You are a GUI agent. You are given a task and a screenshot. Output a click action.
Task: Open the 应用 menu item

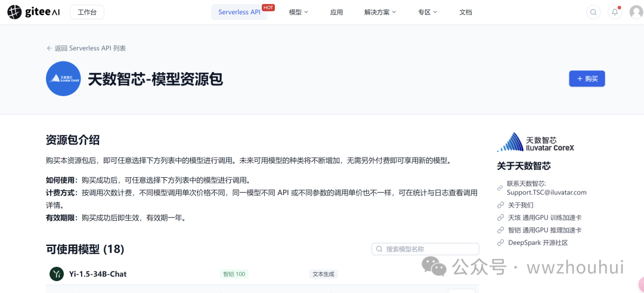336,13
